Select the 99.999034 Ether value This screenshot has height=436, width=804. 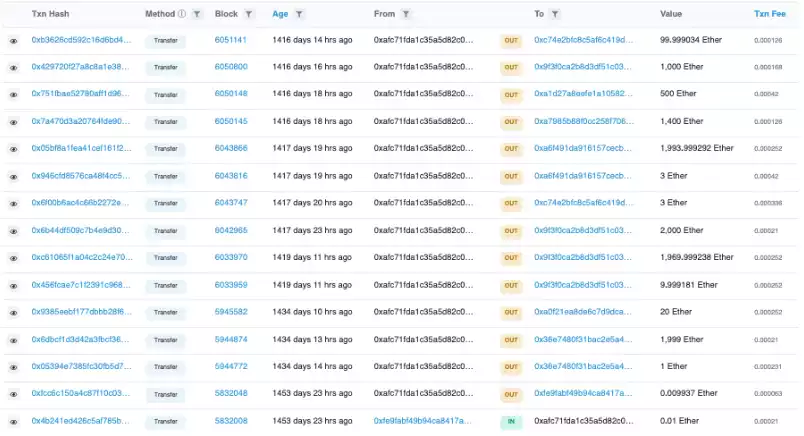tap(691, 39)
